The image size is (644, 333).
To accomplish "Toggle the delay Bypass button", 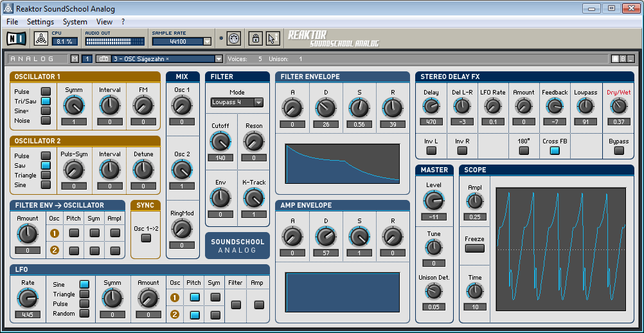I will click(618, 150).
